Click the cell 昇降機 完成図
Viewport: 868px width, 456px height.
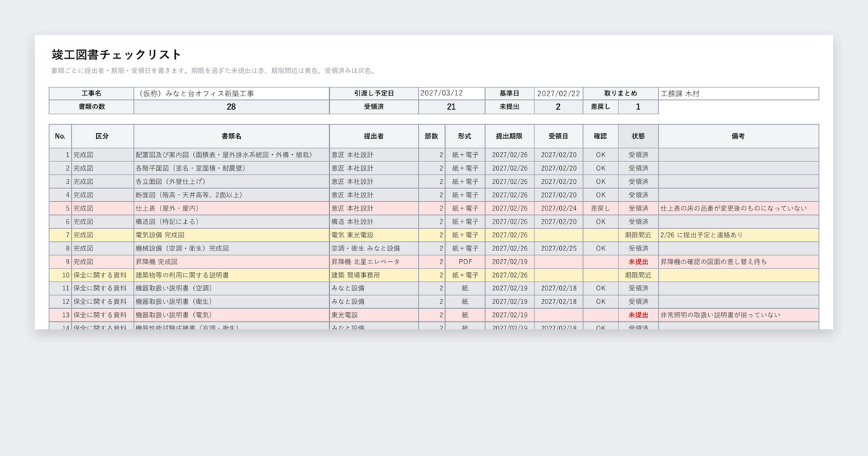[231, 262]
